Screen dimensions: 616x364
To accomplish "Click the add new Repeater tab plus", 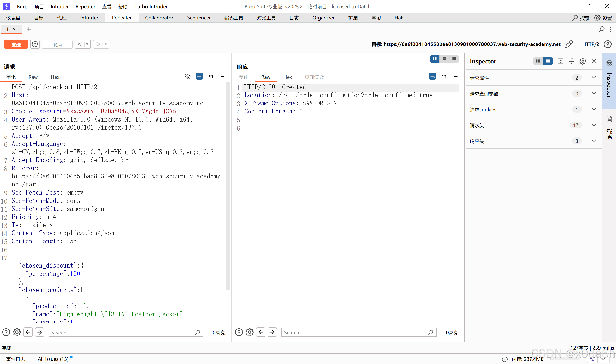I will pos(29,29).
